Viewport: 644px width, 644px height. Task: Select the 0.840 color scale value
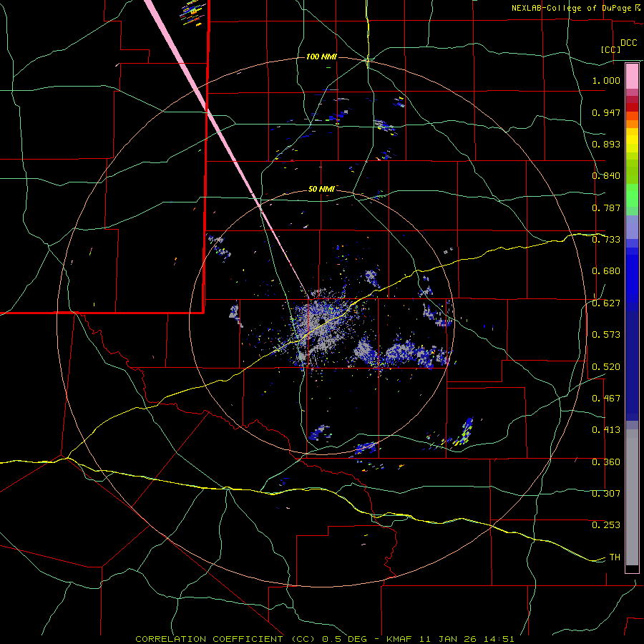click(x=606, y=176)
